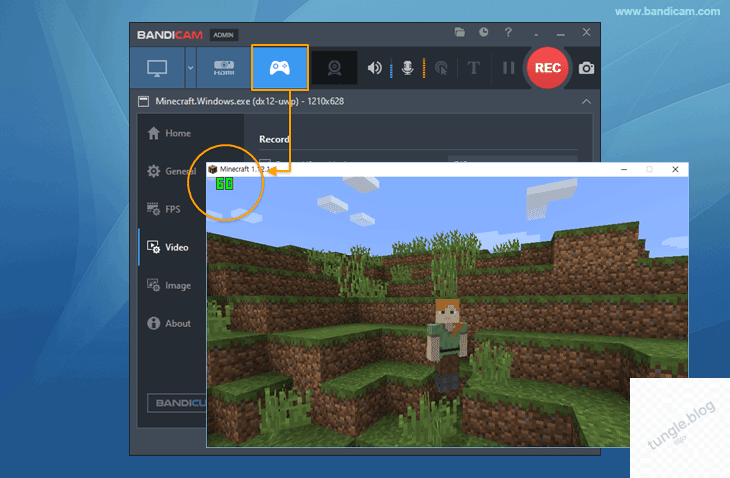Toggle the webcam overlay icon
The width and height of the screenshot is (730, 478).
[334, 68]
